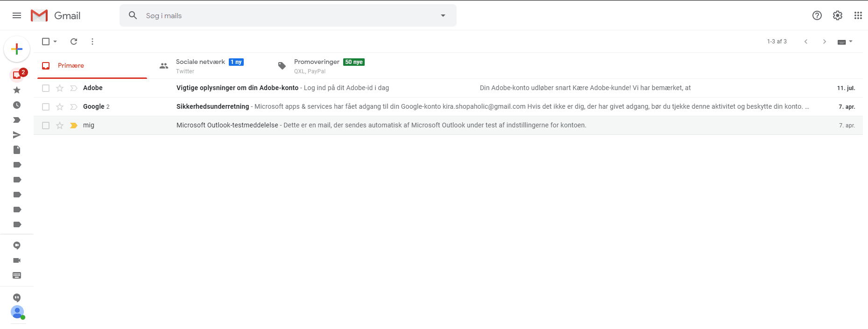Click the colorful plus compose button
868x329 pixels.
[17, 49]
